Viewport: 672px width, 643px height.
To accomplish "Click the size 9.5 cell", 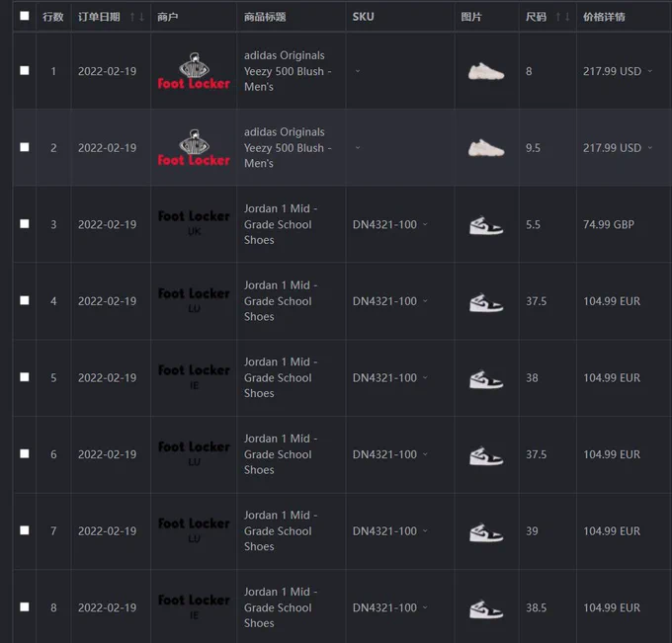I will click(x=533, y=148).
